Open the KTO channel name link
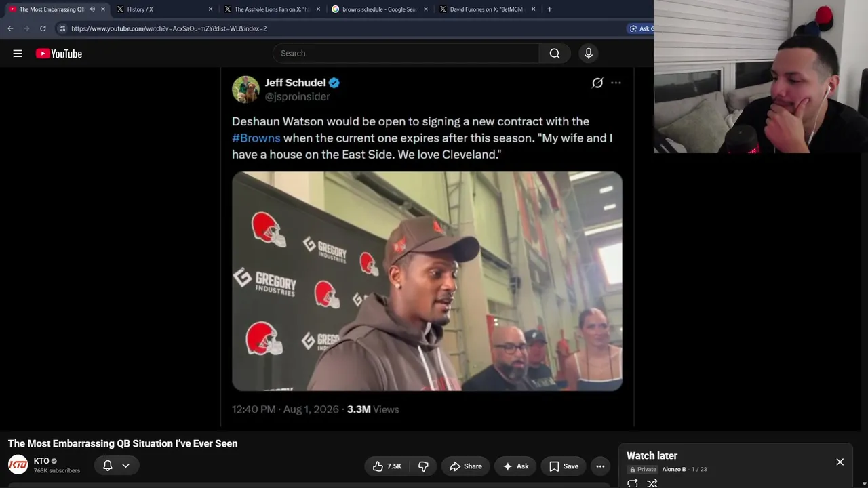The image size is (868, 488). tap(41, 461)
